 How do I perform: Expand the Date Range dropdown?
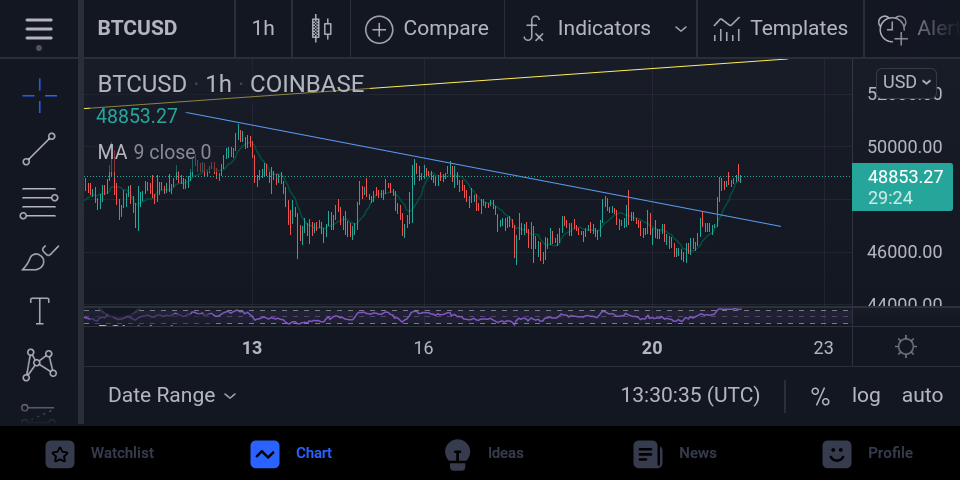tap(171, 396)
